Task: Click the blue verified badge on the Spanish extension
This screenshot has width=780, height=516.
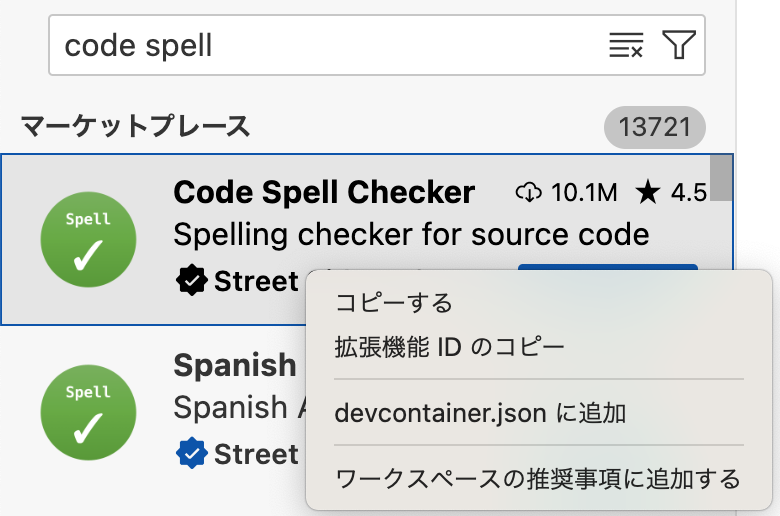Action: 192,453
